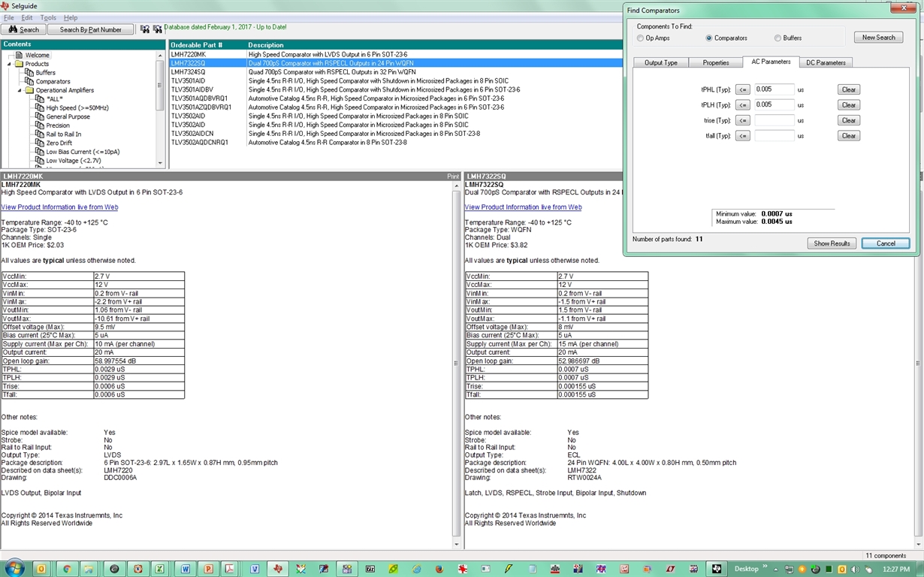Click the empty tfall (Typ) input field

775,136
